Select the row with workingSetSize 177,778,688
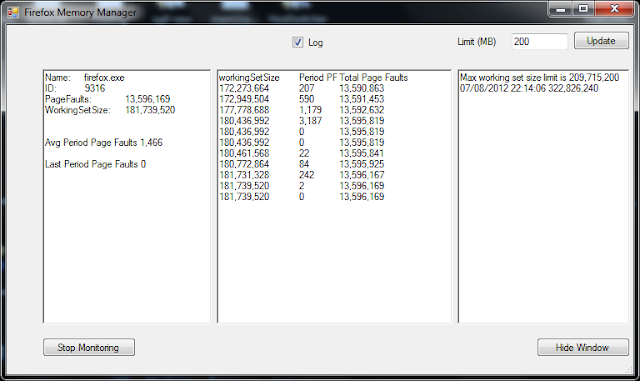The image size is (640, 381). (x=302, y=110)
